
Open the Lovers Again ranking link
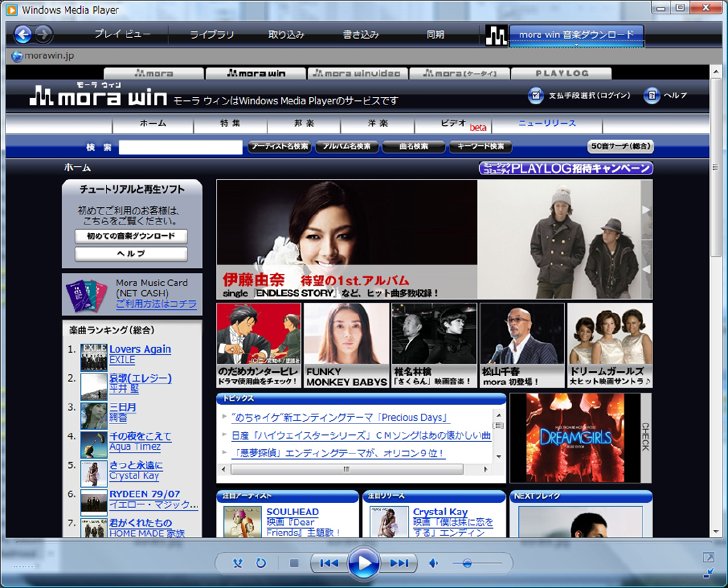(x=140, y=349)
